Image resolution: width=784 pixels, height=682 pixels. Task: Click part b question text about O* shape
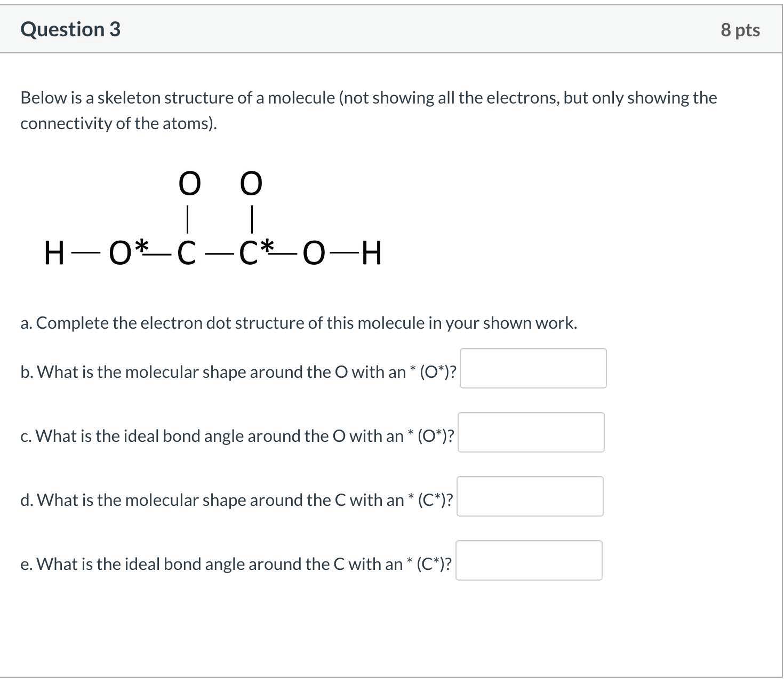coord(238,372)
